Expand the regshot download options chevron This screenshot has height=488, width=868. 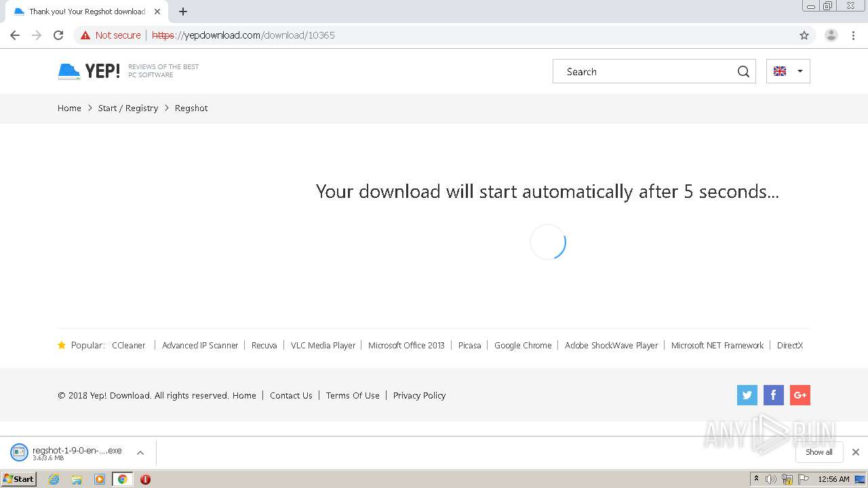coord(140,453)
